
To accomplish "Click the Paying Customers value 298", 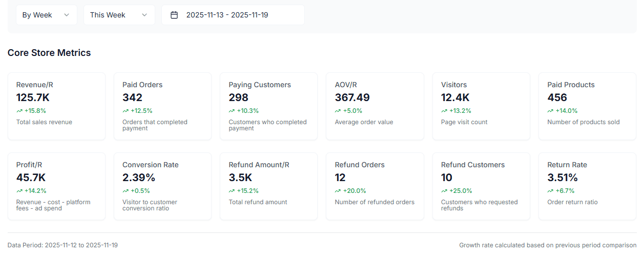I will coord(238,97).
